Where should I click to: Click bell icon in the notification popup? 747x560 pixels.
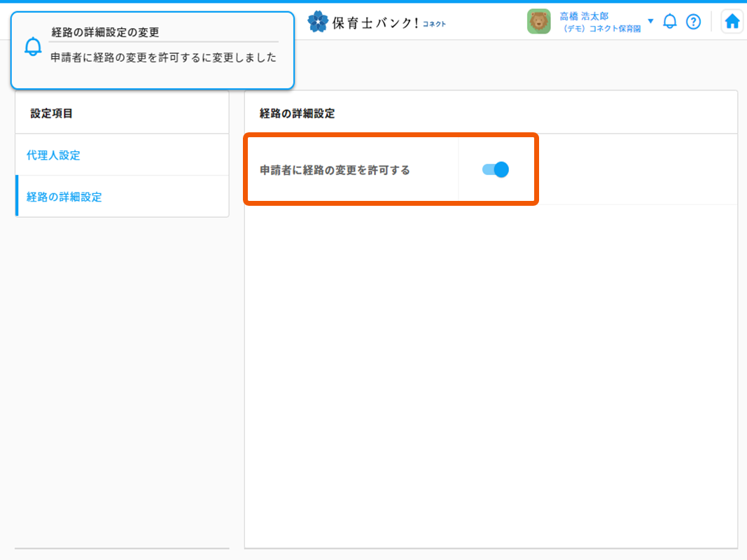click(33, 47)
